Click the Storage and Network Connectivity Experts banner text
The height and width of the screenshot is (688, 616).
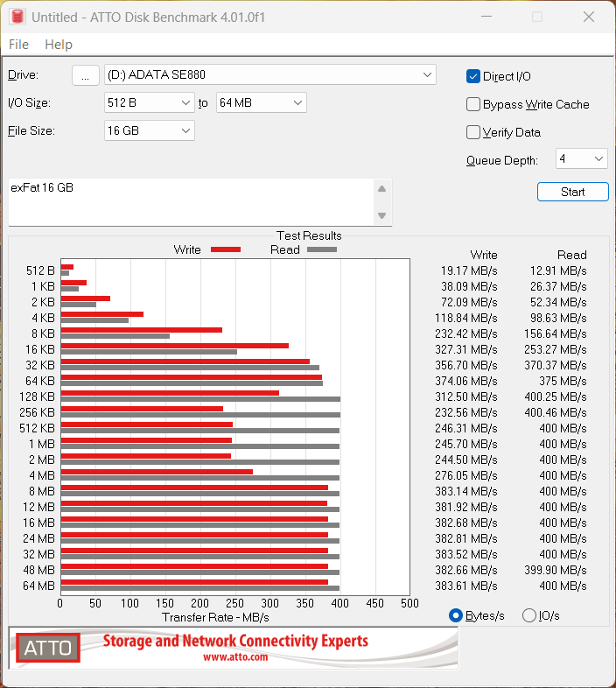[x=235, y=641]
